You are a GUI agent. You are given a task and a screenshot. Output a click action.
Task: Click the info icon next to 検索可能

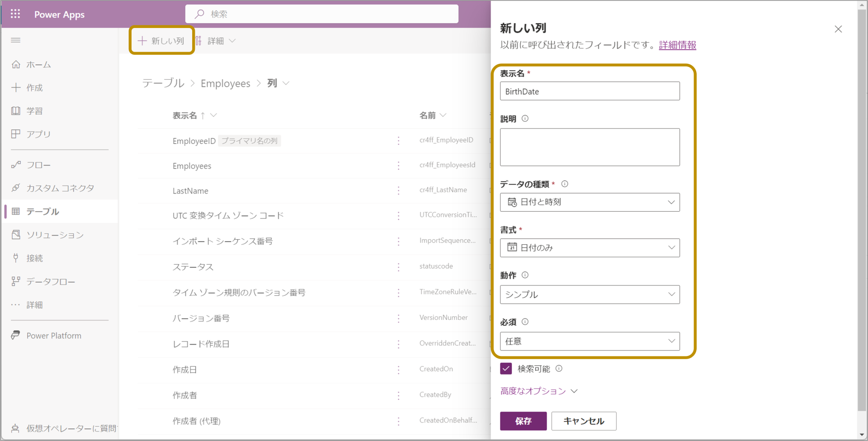click(x=559, y=368)
